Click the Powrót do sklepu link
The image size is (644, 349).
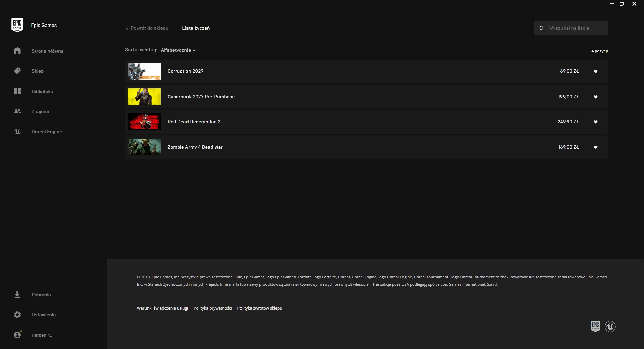tap(150, 28)
